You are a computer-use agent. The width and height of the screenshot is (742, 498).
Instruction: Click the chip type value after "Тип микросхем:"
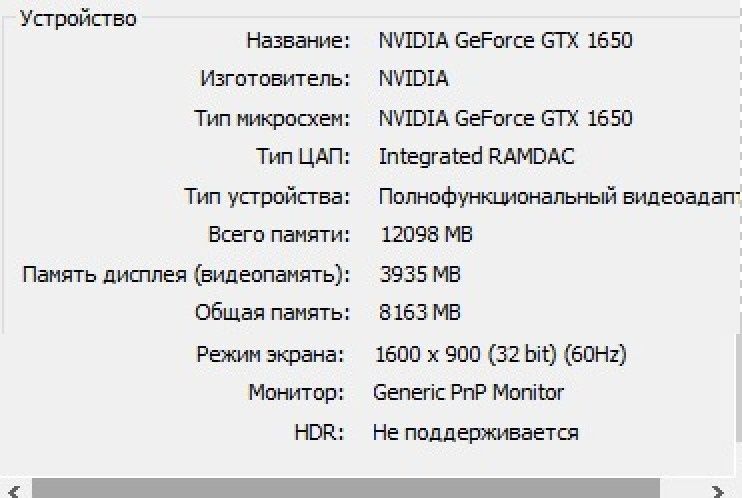(x=505, y=118)
